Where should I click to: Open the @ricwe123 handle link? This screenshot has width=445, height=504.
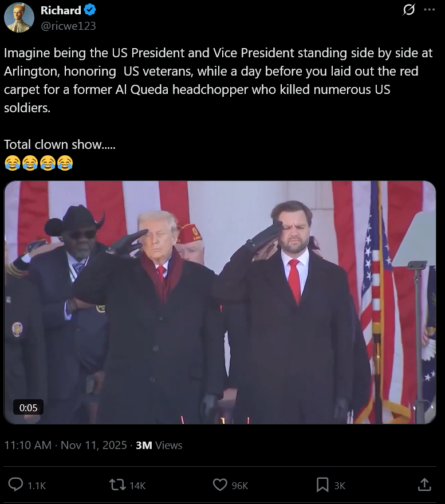pos(68,26)
